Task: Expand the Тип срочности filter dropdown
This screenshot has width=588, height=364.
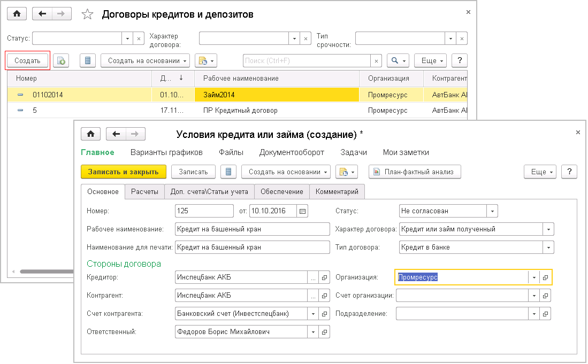Action: click(450, 38)
